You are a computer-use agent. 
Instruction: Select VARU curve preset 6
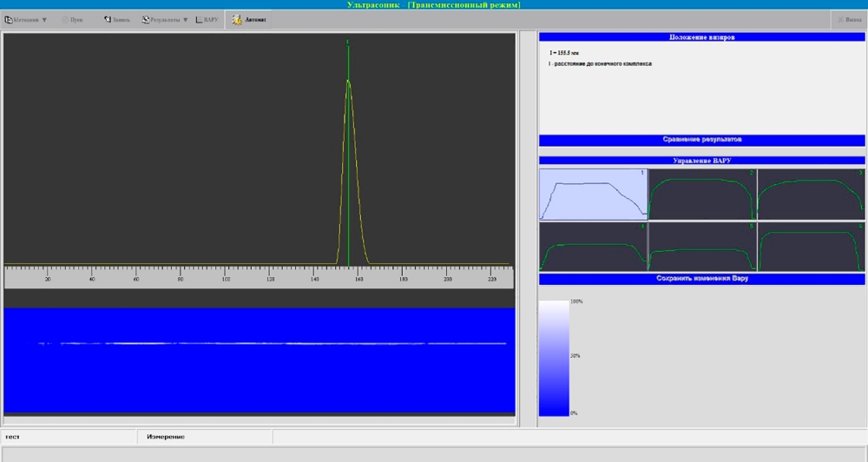click(811, 247)
